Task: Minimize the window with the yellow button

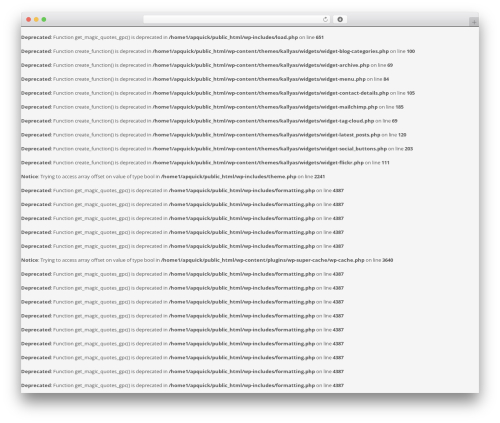Action: tap(36, 19)
